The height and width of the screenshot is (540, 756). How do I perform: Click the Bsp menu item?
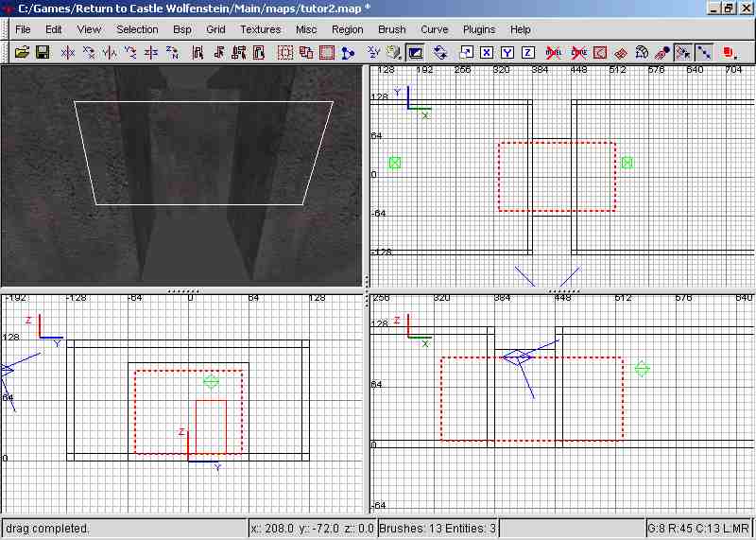click(182, 29)
